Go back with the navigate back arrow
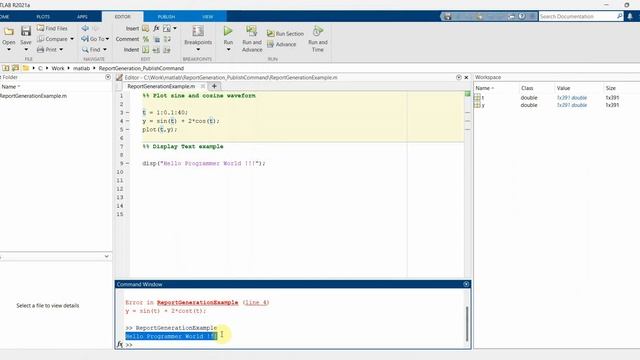This screenshot has width=640, height=360. pos(85,28)
